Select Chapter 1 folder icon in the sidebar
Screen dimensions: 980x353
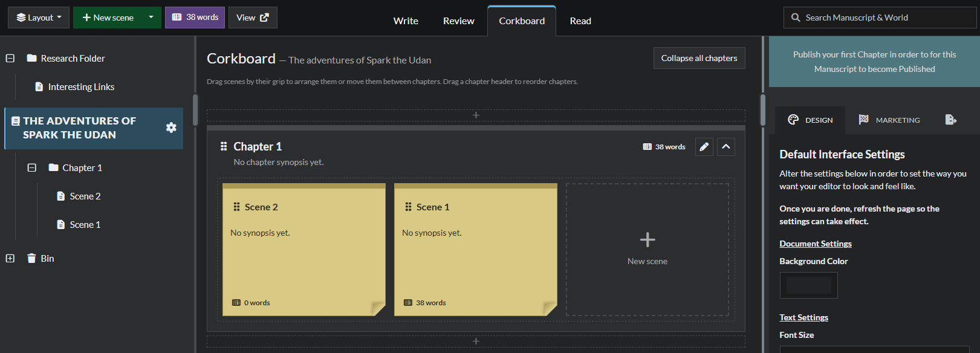tap(54, 167)
